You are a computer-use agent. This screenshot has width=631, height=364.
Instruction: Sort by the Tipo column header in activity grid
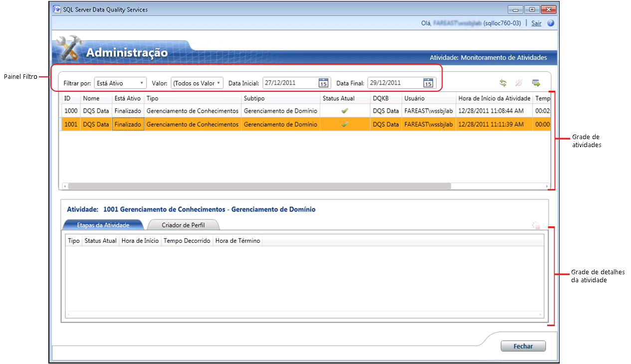tap(193, 98)
